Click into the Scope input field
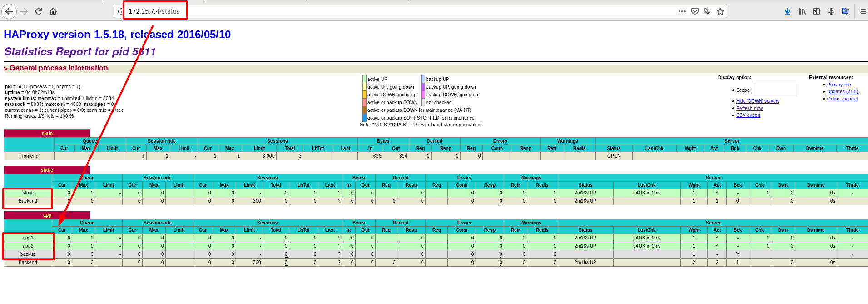Viewport: 868px width, 304px height. pos(776,90)
